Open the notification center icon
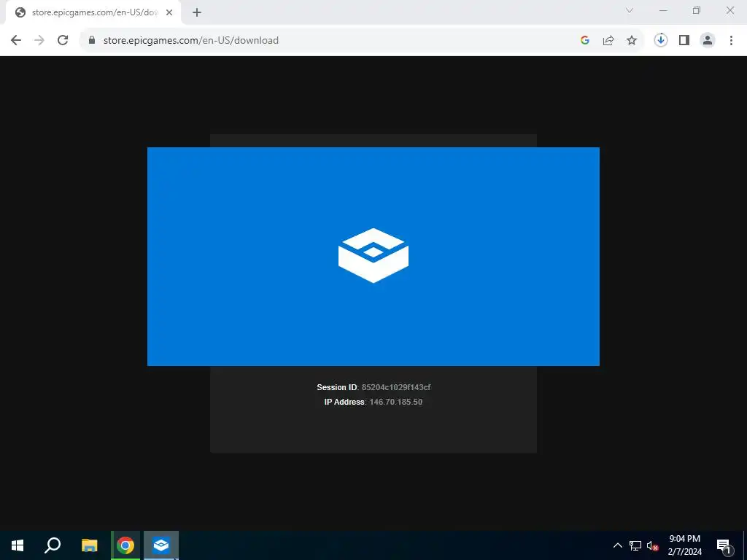The height and width of the screenshot is (560, 747). (x=724, y=545)
